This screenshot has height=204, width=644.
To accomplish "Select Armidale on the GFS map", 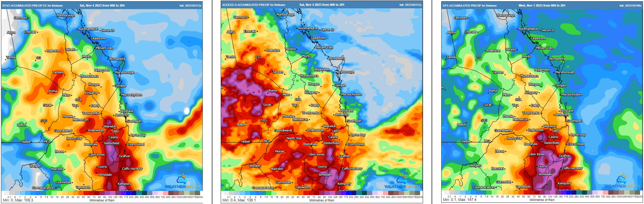I will [545, 174].
